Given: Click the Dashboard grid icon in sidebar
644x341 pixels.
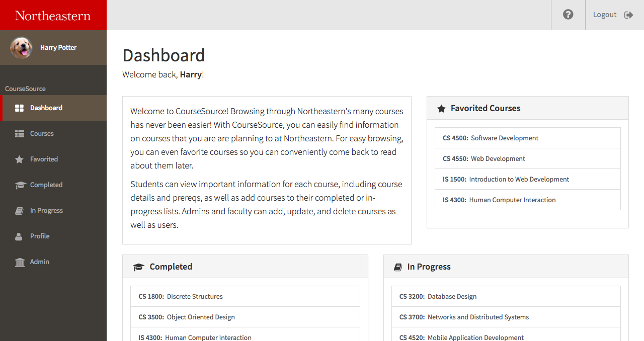Looking at the screenshot, I should pyautogui.click(x=19, y=108).
